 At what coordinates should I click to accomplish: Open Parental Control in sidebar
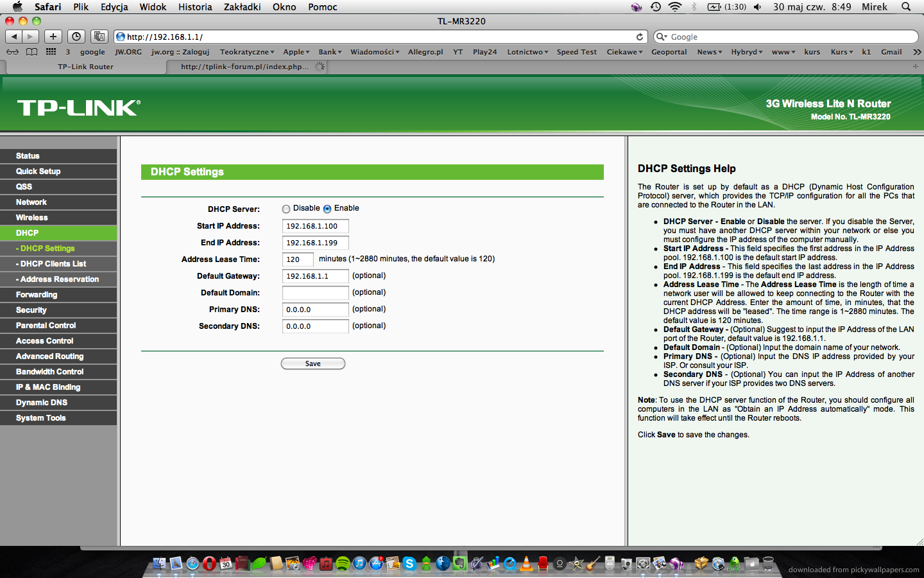click(x=58, y=326)
